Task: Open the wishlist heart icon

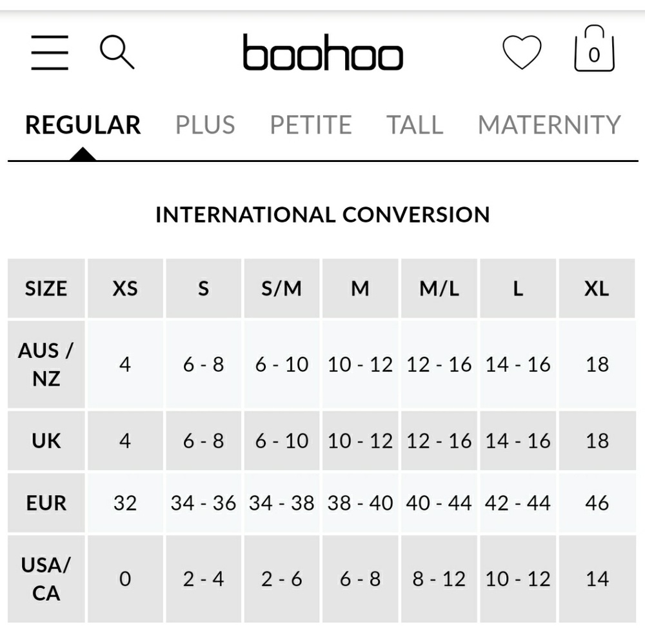Action: point(522,52)
